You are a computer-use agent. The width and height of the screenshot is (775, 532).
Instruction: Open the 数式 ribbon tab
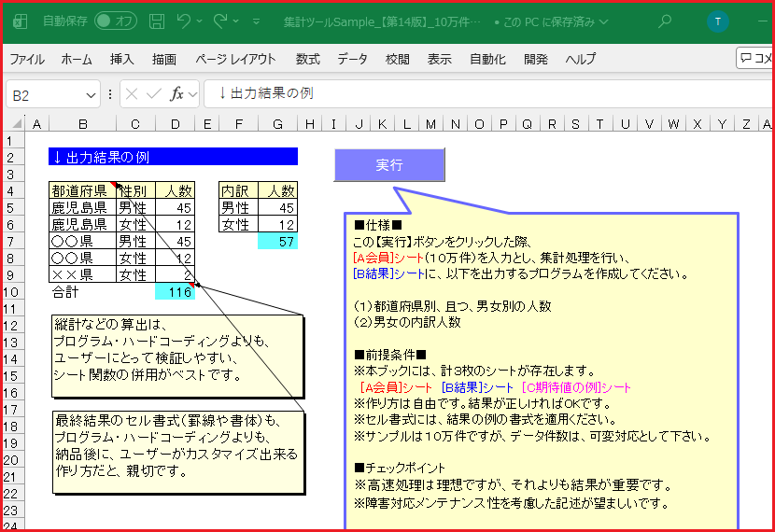tap(308, 60)
